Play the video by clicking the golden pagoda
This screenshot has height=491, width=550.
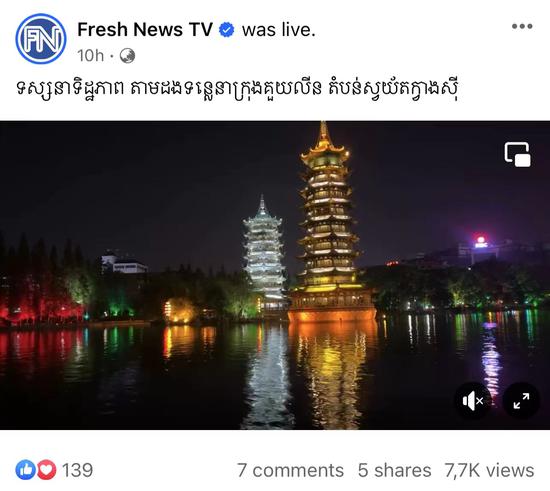point(330,224)
